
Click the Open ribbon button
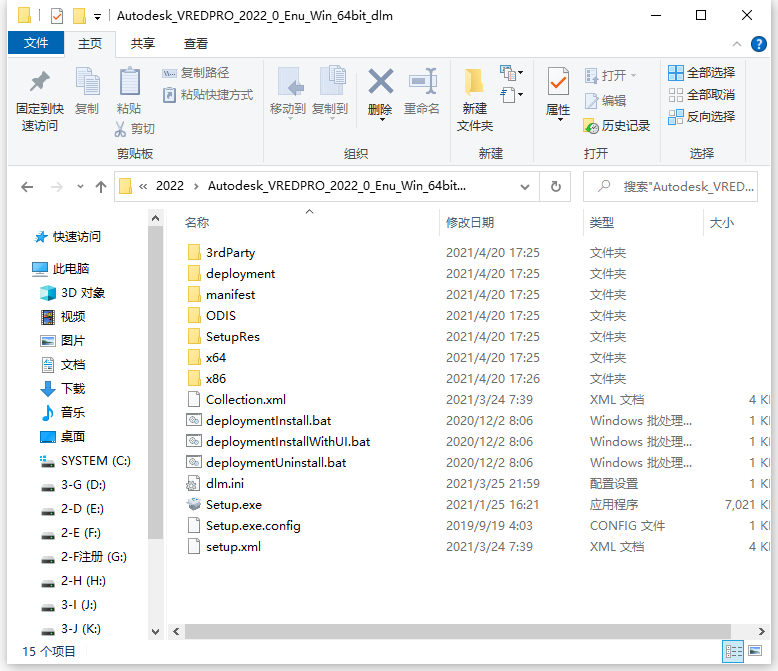point(610,75)
